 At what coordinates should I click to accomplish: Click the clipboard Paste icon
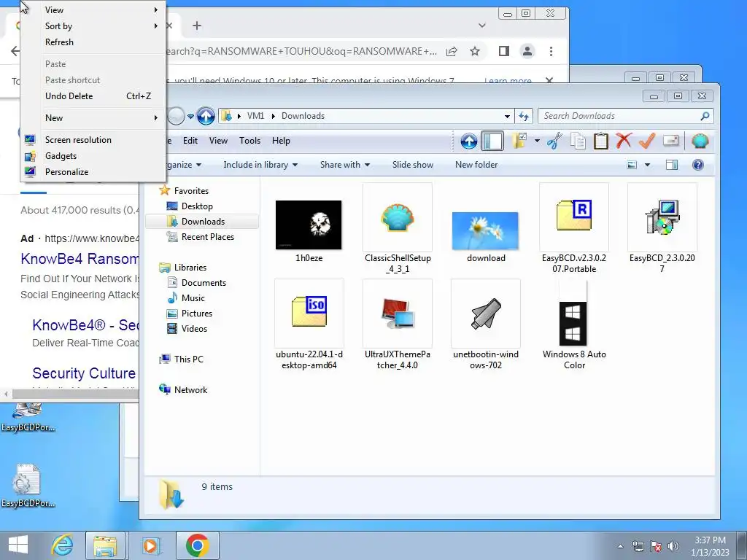[x=601, y=141]
